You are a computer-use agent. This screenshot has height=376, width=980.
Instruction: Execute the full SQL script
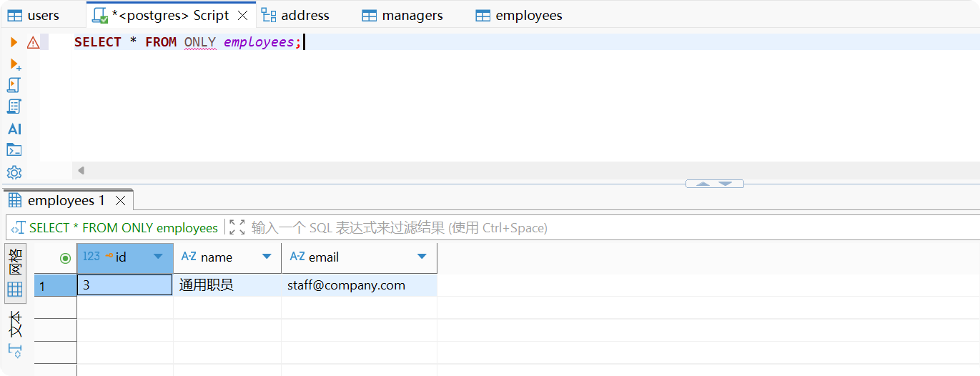tap(14, 85)
